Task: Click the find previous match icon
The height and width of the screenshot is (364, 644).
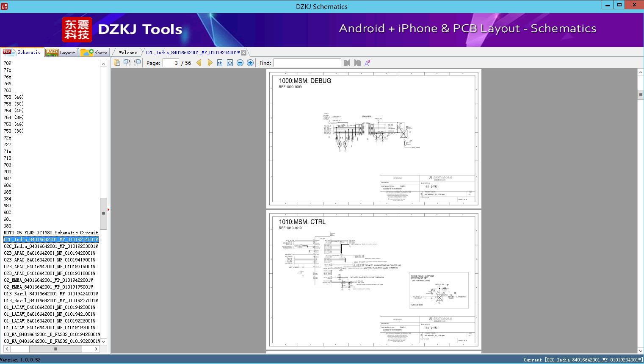Action: pyautogui.click(x=347, y=63)
